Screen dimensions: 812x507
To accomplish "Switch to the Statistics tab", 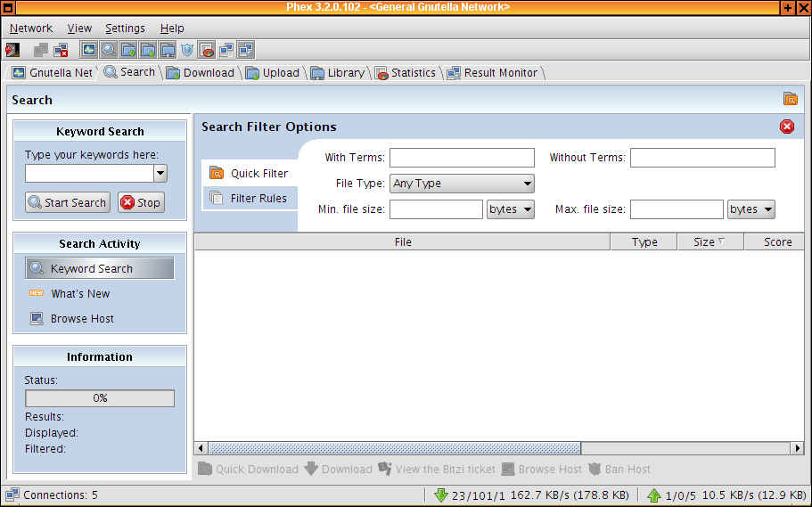I will point(406,73).
